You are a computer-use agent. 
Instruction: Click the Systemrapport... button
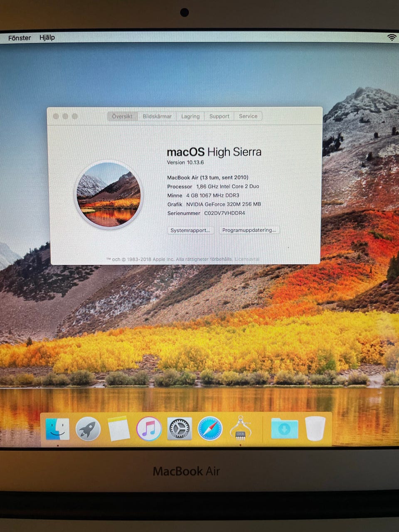click(x=190, y=230)
